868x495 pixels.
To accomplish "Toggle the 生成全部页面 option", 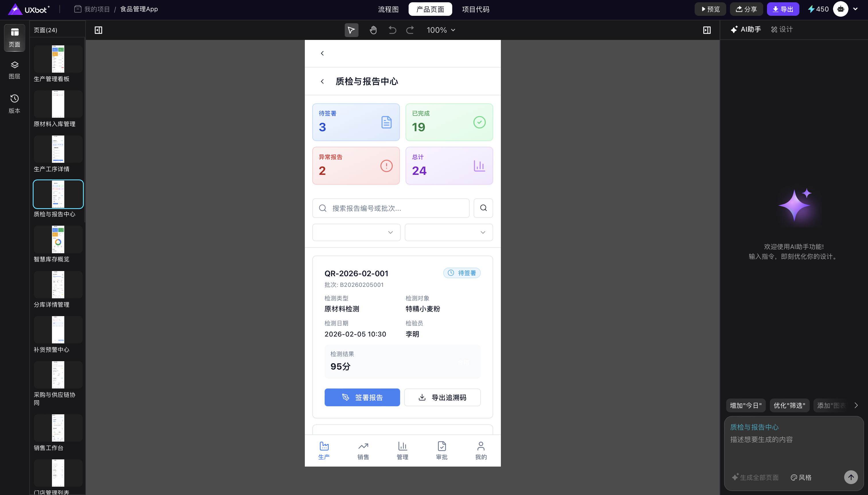I will tap(755, 477).
